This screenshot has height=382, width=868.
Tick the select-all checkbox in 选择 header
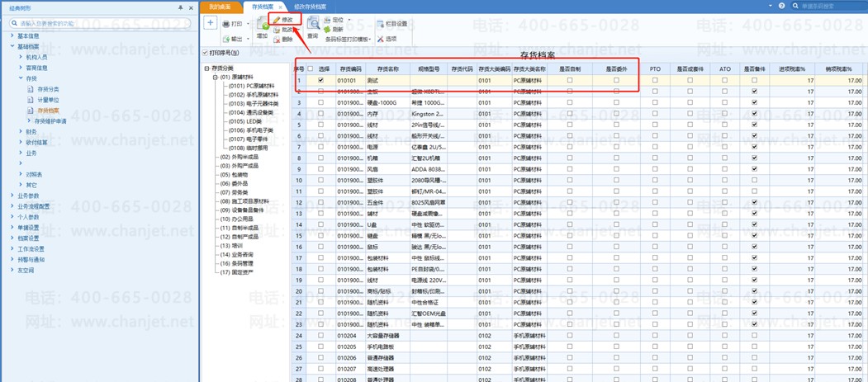click(x=311, y=69)
